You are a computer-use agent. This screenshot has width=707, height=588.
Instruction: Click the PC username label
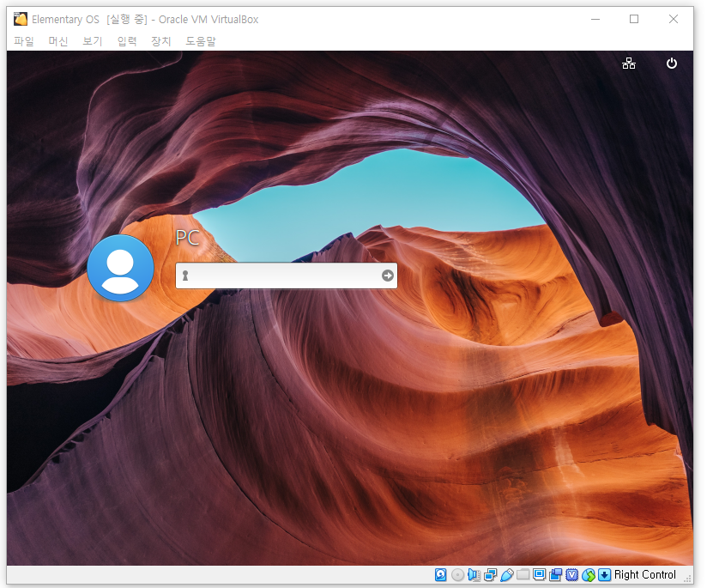[x=188, y=238]
